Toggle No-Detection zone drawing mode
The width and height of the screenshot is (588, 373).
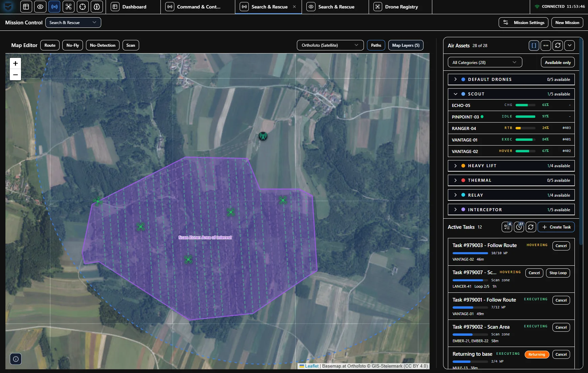pos(103,45)
